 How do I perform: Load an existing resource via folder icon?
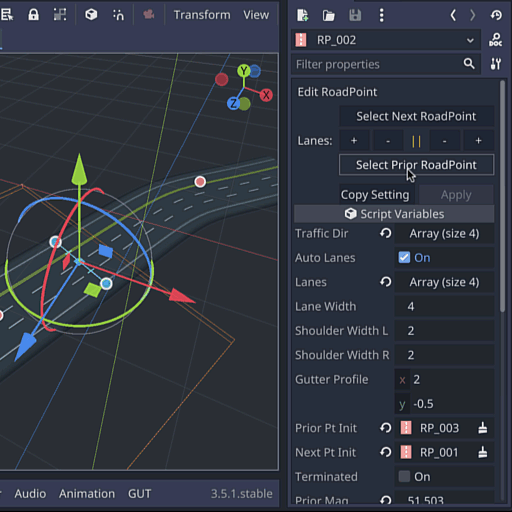[329, 15]
